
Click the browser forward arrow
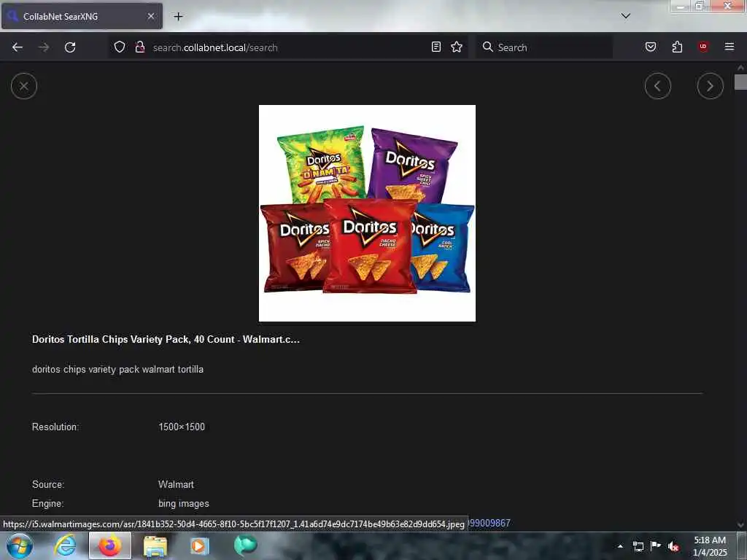[x=44, y=47]
